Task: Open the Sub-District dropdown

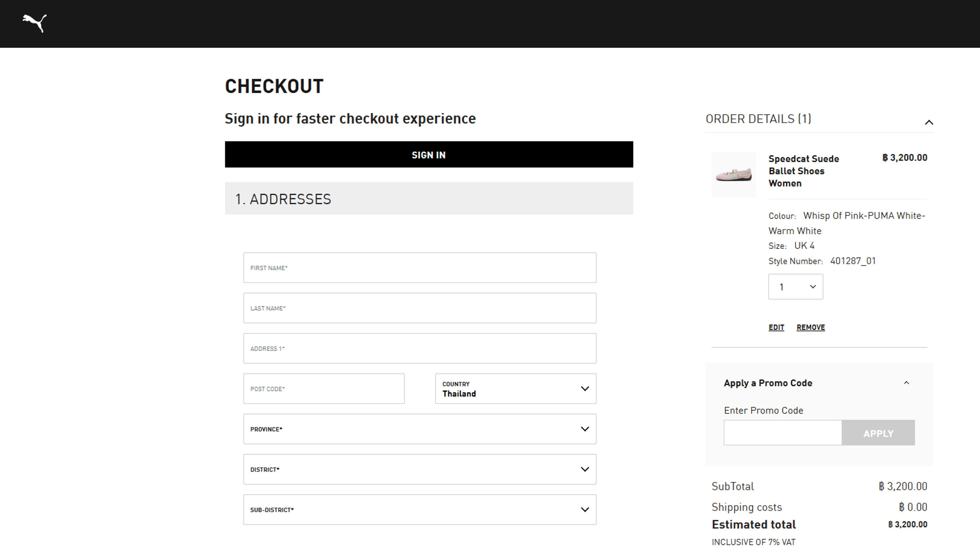Action: [419, 509]
